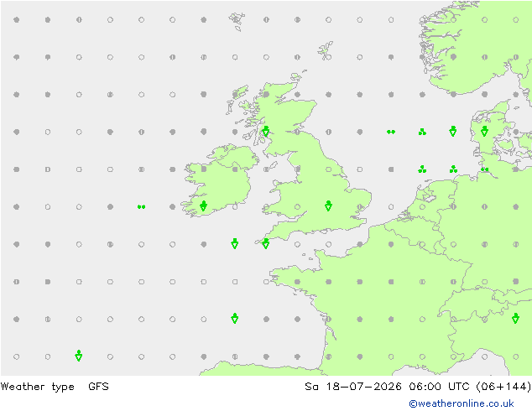Click the 'Weather type' map title
Screen dimensions: 532x411
point(37,387)
